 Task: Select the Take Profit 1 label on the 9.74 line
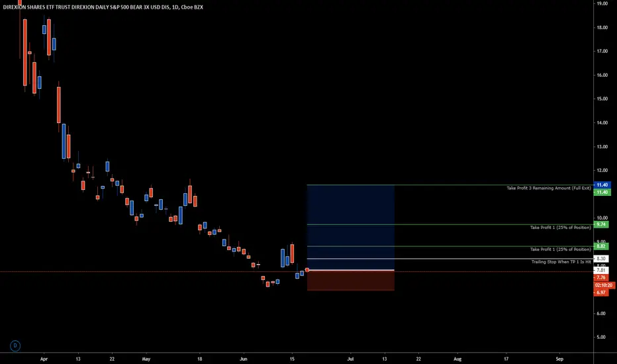(x=560, y=228)
